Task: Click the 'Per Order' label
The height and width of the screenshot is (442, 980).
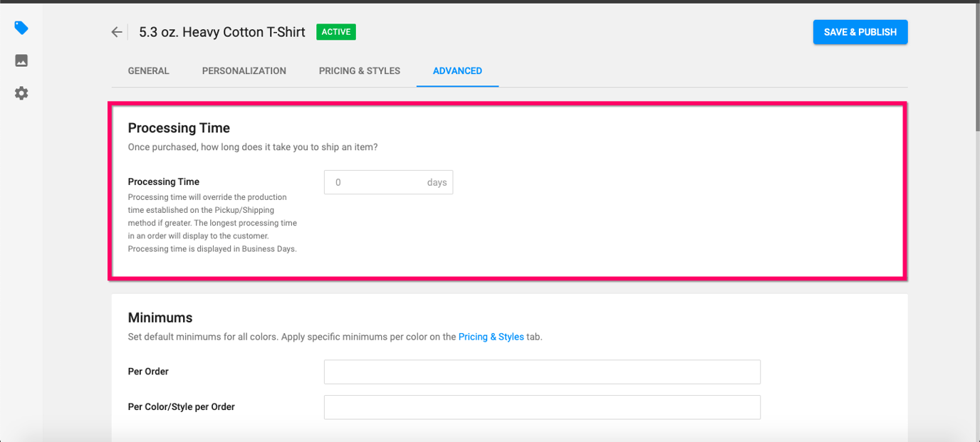Action: pyautogui.click(x=148, y=372)
